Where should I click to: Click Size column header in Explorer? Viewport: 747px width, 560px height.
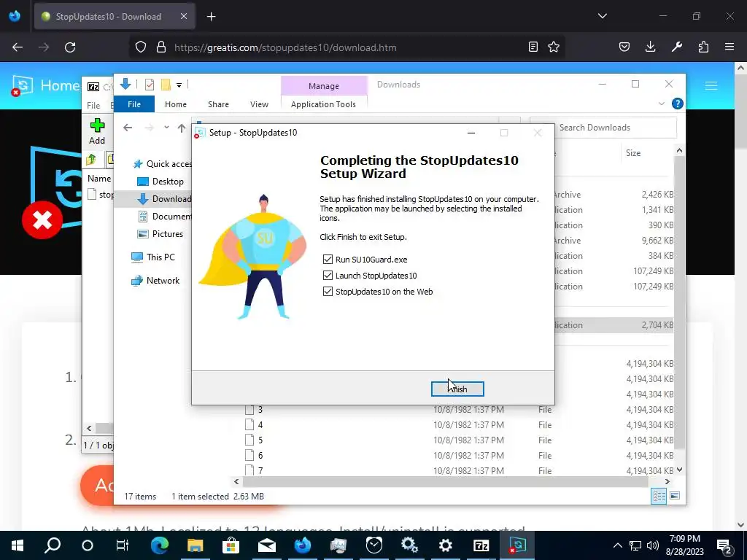point(633,153)
